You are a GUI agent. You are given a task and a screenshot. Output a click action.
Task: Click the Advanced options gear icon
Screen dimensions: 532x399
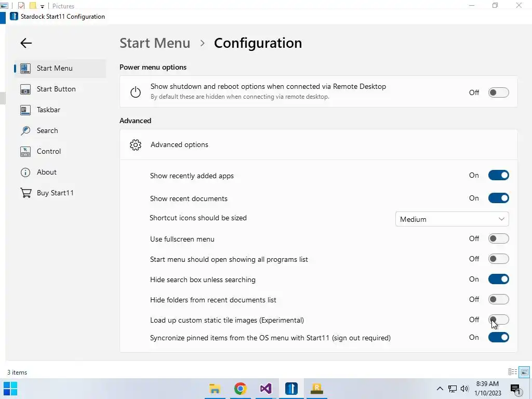point(136,145)
